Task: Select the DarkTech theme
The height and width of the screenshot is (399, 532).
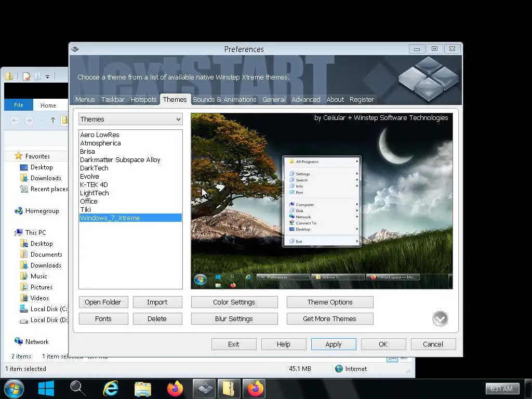Action: [130, 168]
